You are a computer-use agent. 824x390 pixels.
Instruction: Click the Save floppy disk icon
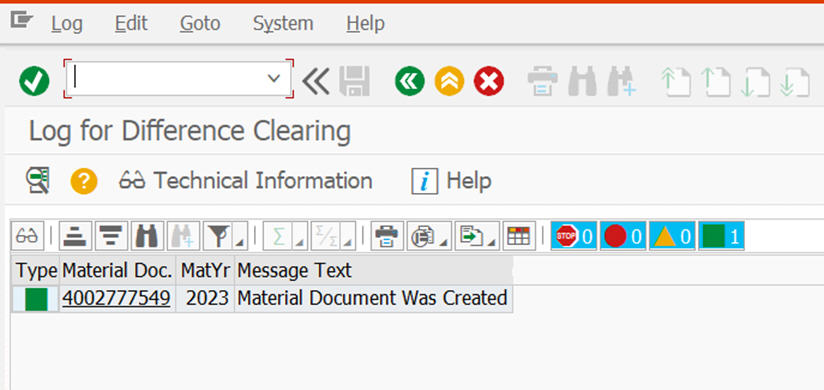click(355, 81)
